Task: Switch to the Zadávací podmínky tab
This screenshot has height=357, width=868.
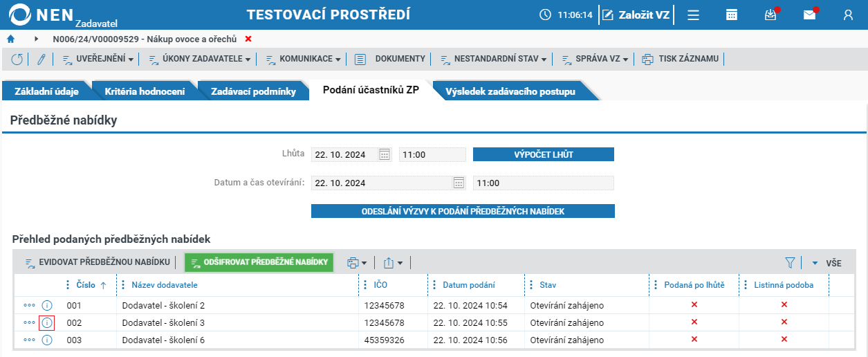Action: coord(253,91)
